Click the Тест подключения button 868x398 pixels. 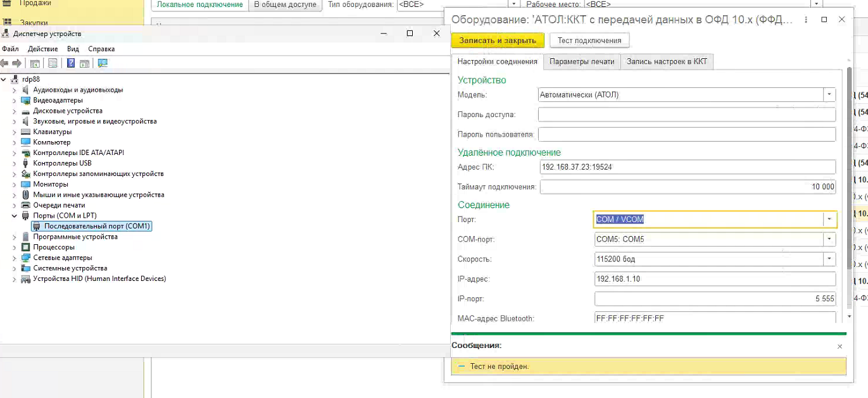pyautogui.click(x=589, y=40)
